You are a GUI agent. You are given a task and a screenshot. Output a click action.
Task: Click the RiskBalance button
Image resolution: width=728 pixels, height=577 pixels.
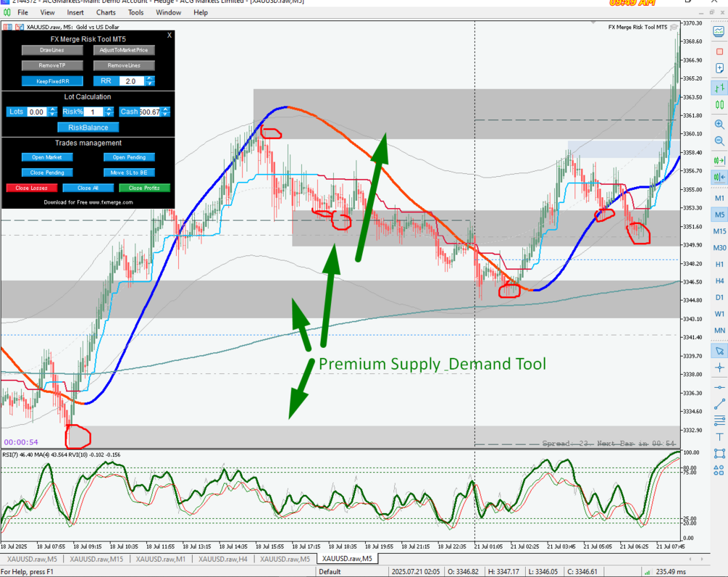pyautogui.click(x=88, y=128)
